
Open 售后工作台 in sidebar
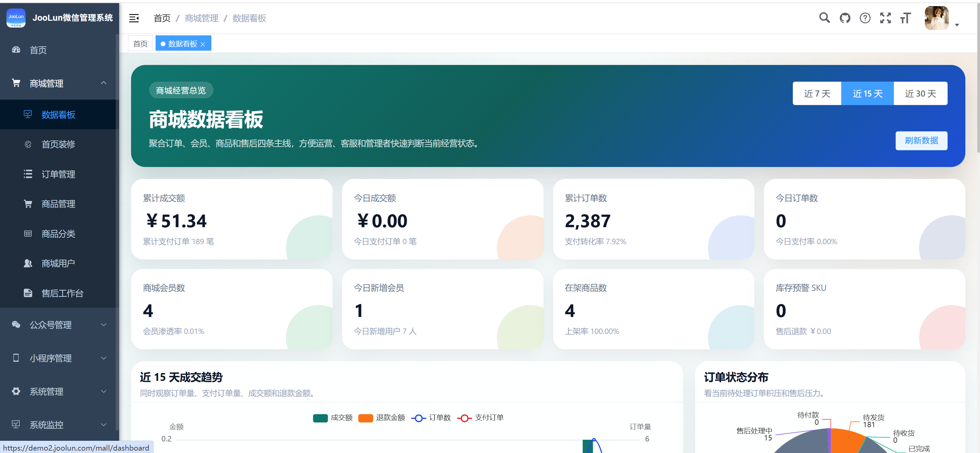click(x=59, y=292)
